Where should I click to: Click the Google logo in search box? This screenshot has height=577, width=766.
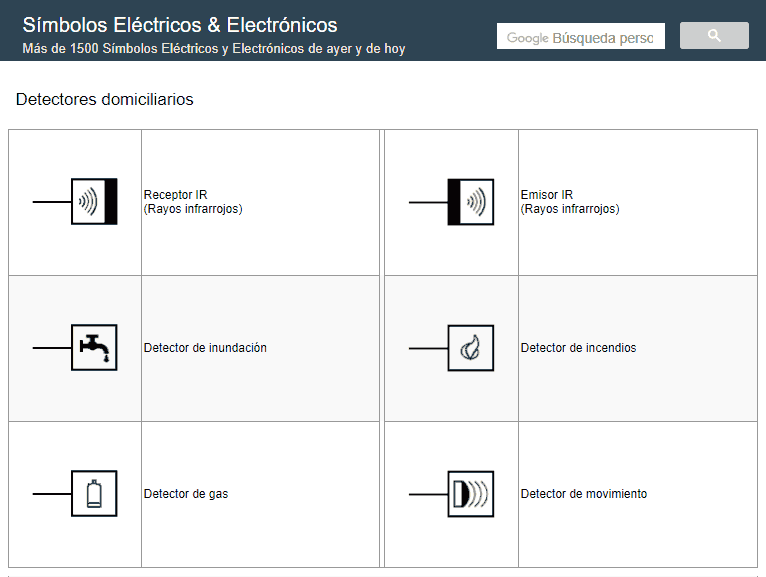click(x=527, y=38)
